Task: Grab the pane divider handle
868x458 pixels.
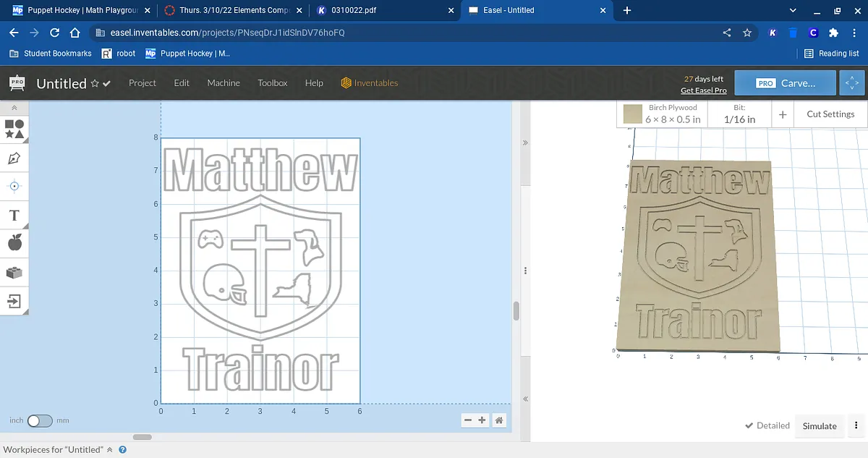Action: coord(525,270)
